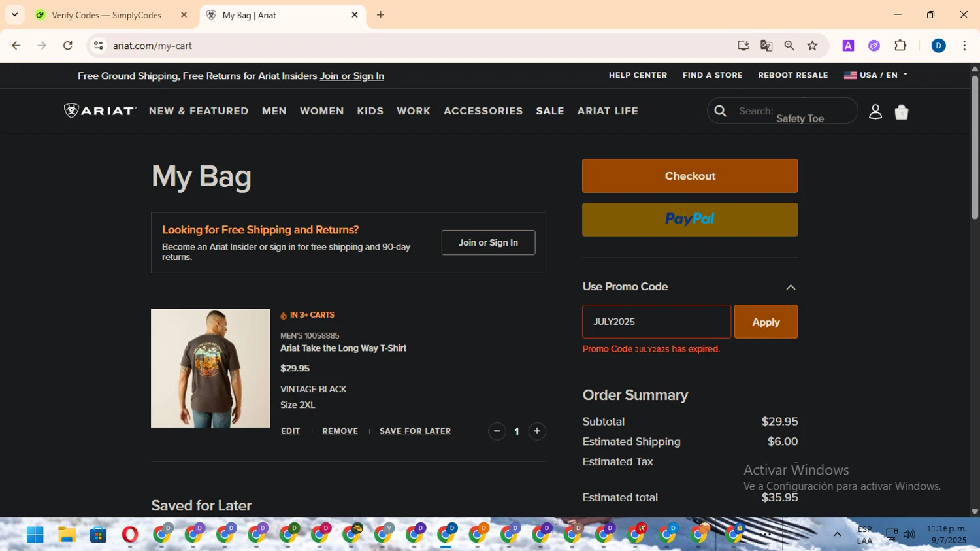Image resolution: width=980 pixels, height=551 pixels.
Task: Open Chrome three-dot menu
Action: 964,46
